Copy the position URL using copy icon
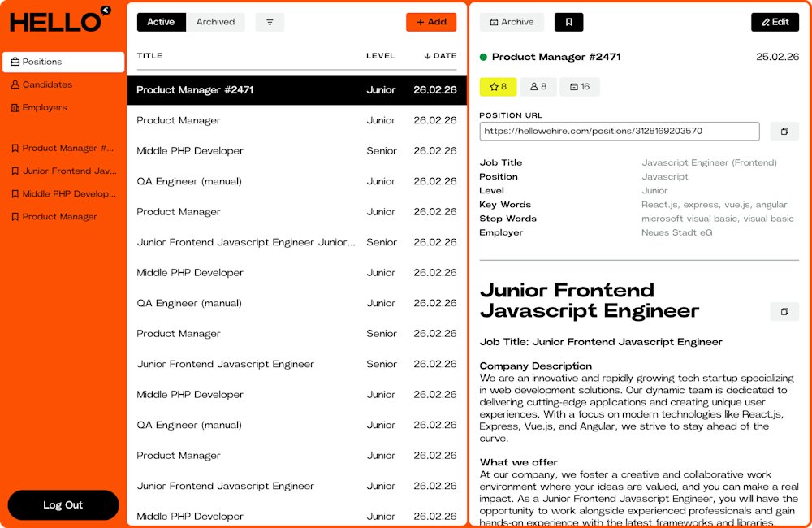The width and height of the screenshot is (812, 528). coord(784,131)
